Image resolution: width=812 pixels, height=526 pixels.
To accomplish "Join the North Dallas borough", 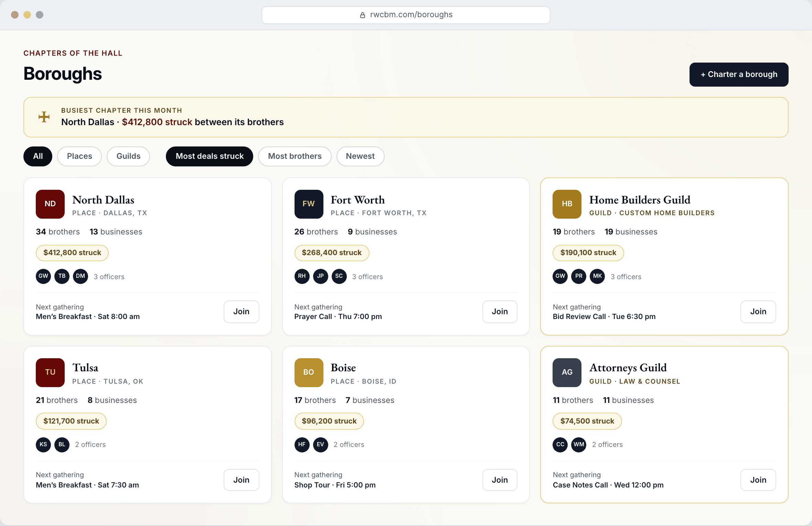I will (x=242, y=312).
